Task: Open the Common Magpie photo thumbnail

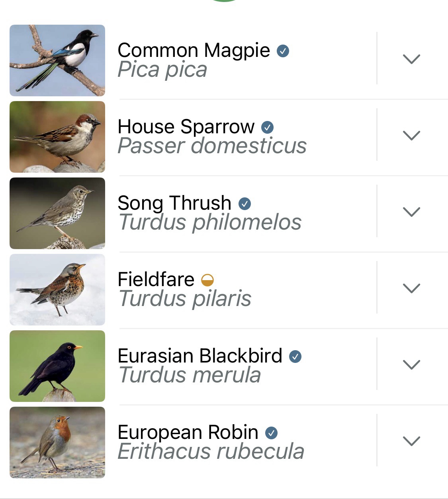Action: coord(57,60)
